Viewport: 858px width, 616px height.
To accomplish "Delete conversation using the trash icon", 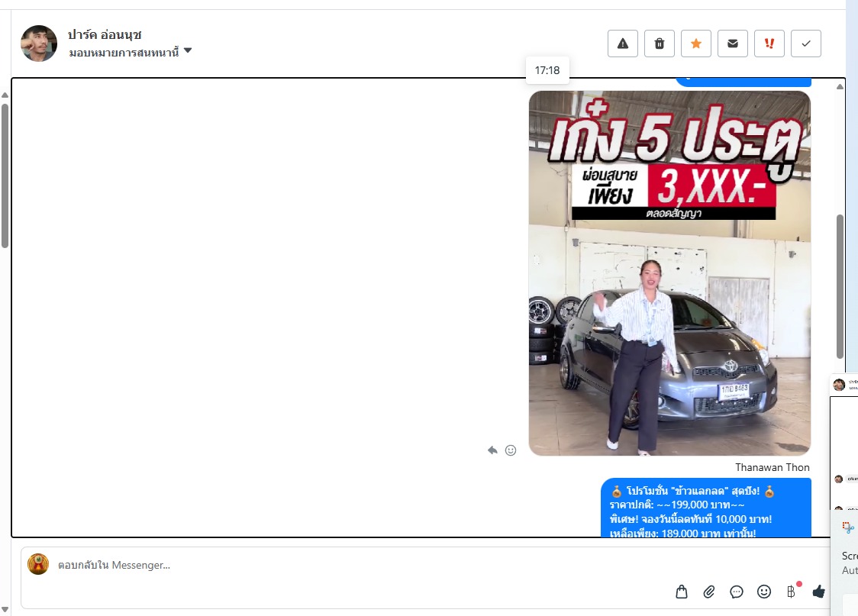I will [659, 44].
